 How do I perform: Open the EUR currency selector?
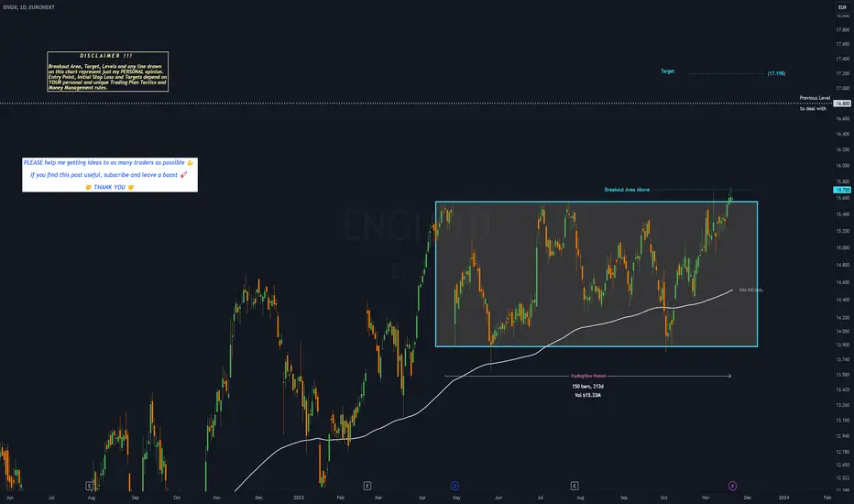(842, 7)
